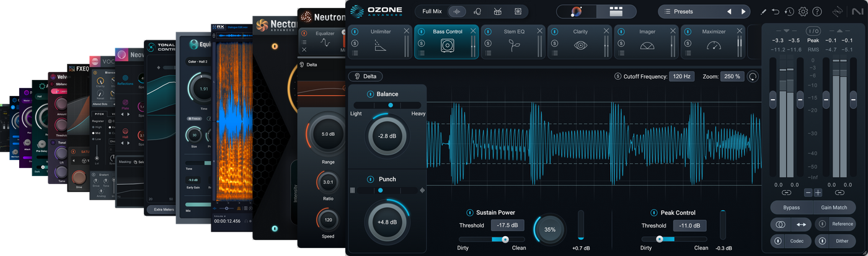The width and height of the screenshot is (868, 256).
Task: Toggle the Sustain Power enable button
Action: pyautogui.click(x=470, y=213)
